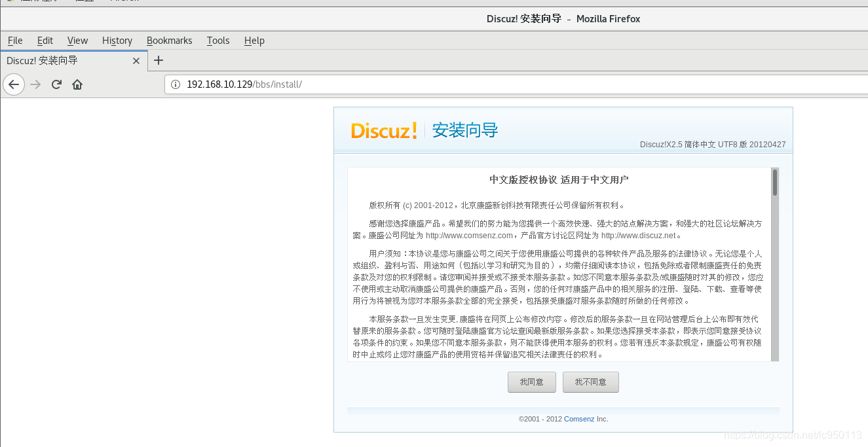This screenshot has width=868, height=447.
Task: Open the View menu
Action: tap(77, 41)
